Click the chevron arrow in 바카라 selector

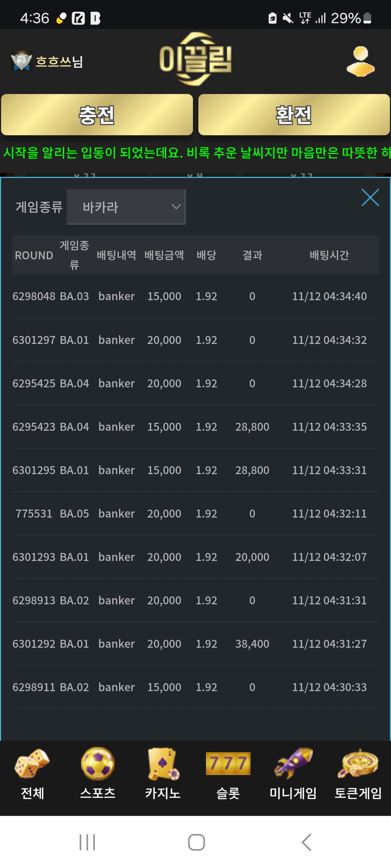[176, 207]
